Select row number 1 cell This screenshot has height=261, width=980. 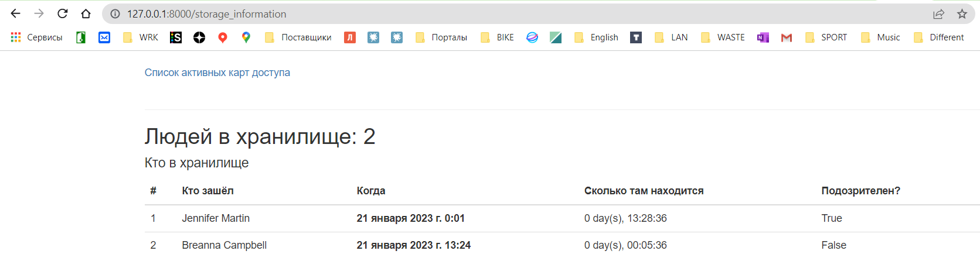(x=154, y=218)
